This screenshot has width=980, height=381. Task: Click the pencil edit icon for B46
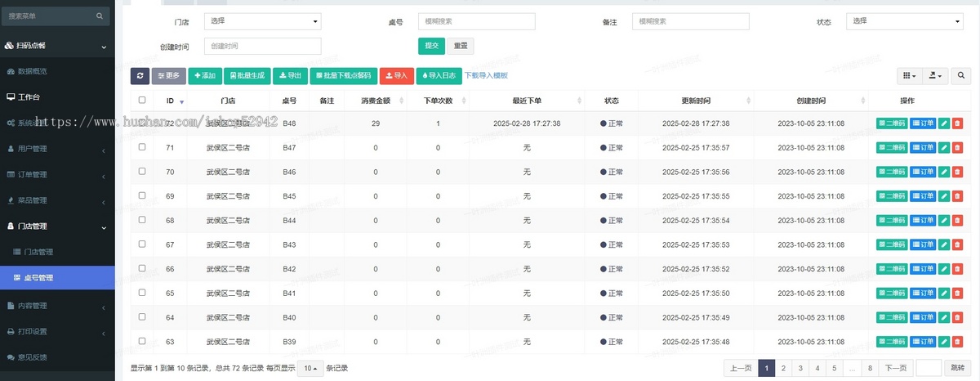945,172
